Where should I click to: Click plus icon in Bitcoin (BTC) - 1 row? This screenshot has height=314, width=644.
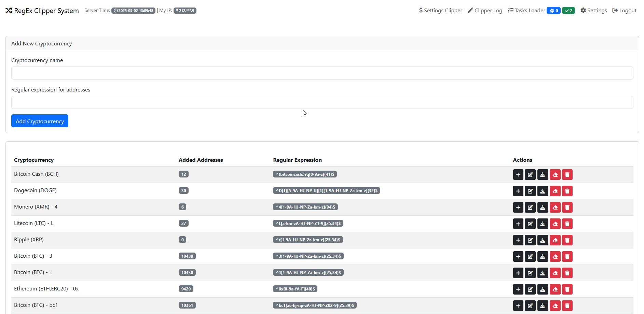518,273
